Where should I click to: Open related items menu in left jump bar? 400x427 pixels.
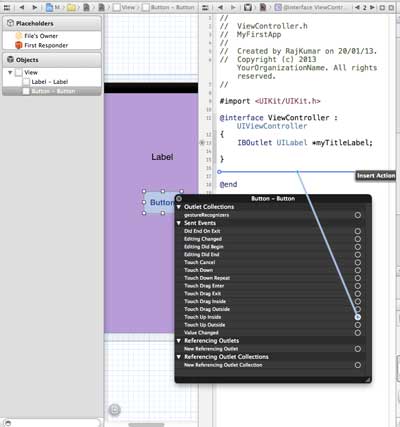pos(7,7)
